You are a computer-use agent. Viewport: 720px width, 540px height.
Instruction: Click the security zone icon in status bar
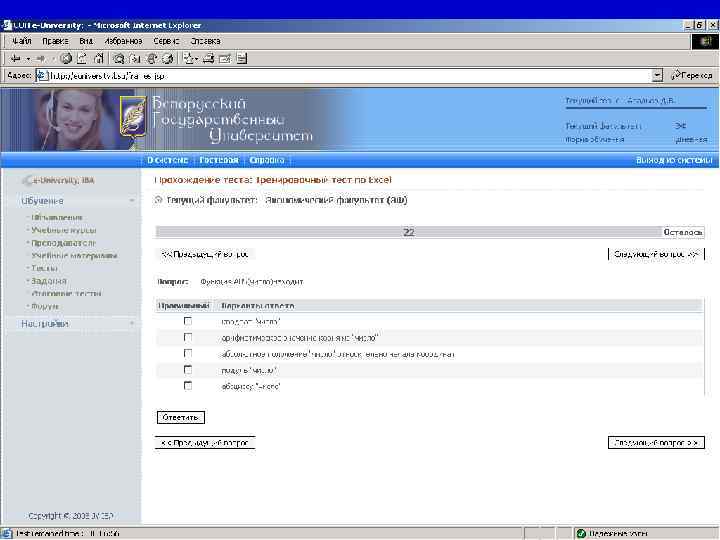(581, 534)
